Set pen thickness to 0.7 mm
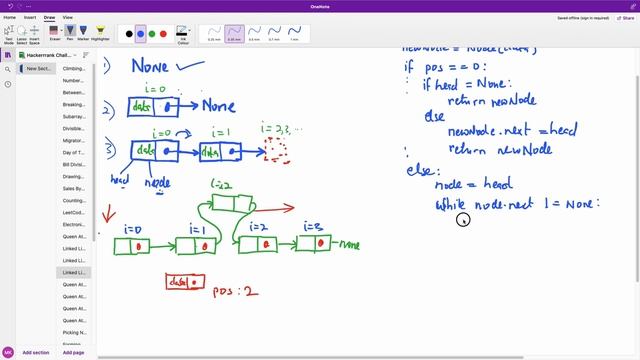 point(274,34)
